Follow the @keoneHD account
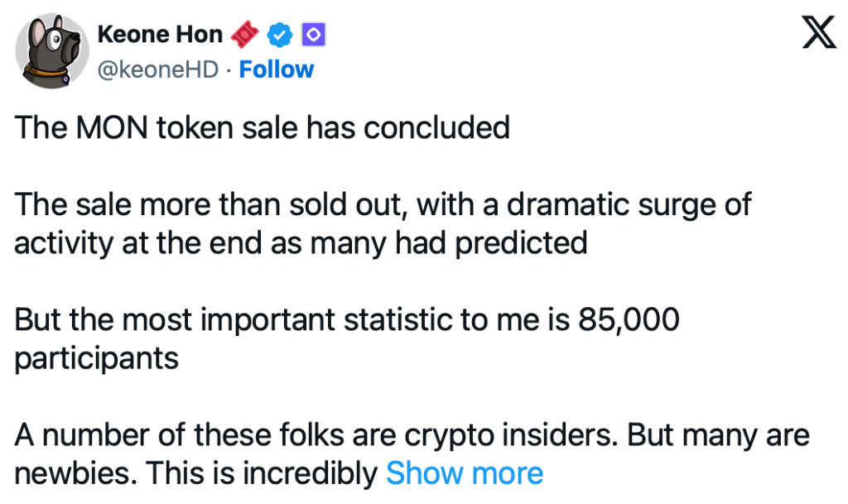Image resolution: width=848 pixels, height=504 pixels. (x=277, y=70)
